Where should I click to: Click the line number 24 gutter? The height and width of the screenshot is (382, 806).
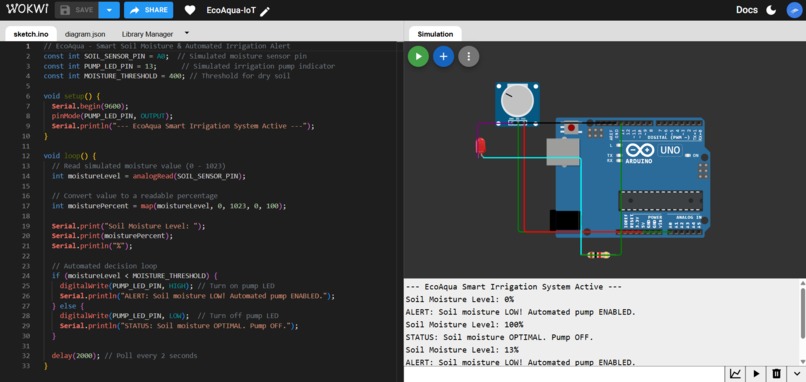click(27, 276)
